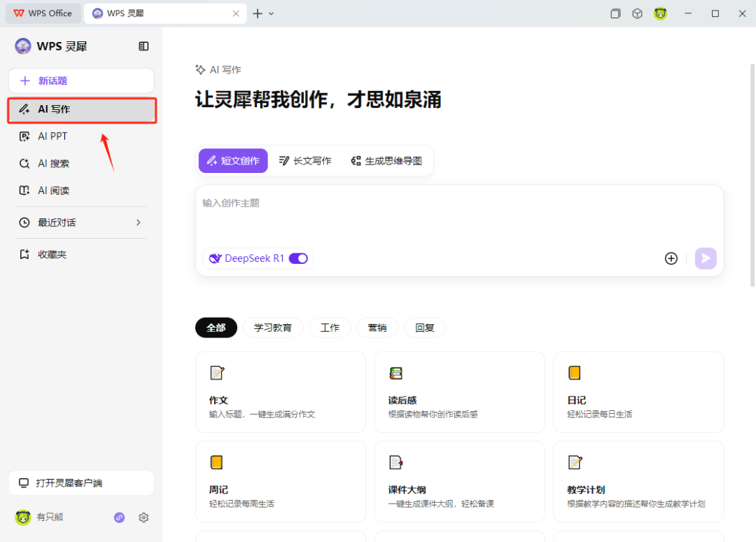
Task: Open the 课件大纲 template card
Action: click(459, 481)
